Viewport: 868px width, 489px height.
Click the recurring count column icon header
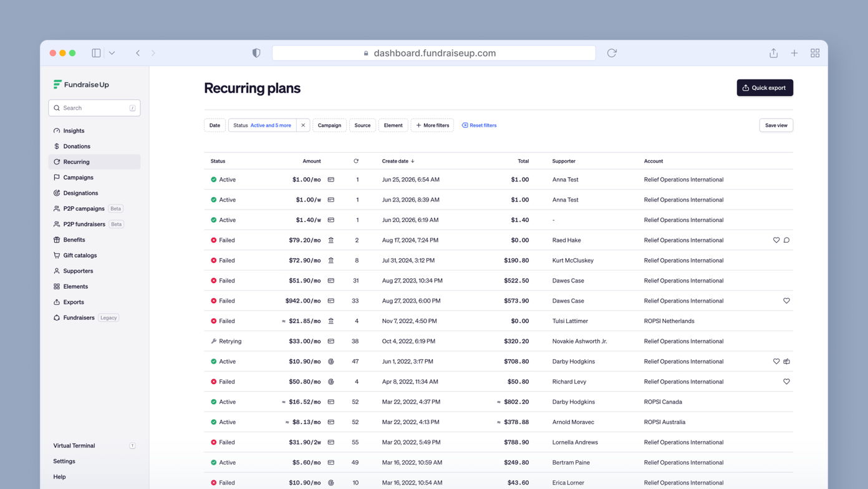point(356,161)
